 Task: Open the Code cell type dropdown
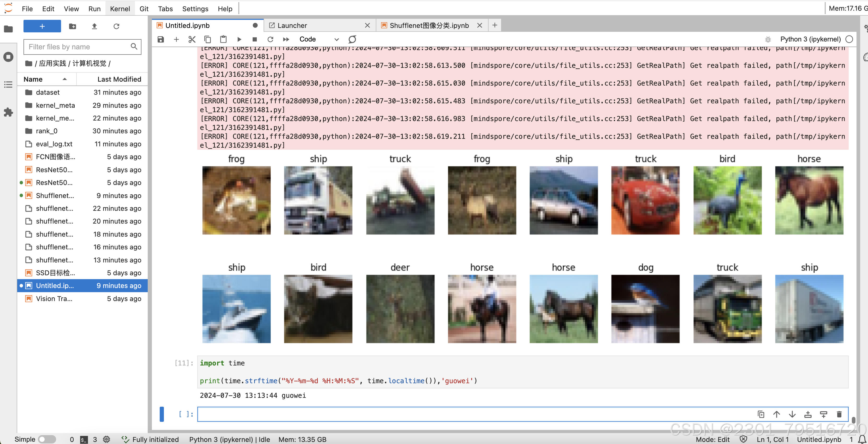318,39
